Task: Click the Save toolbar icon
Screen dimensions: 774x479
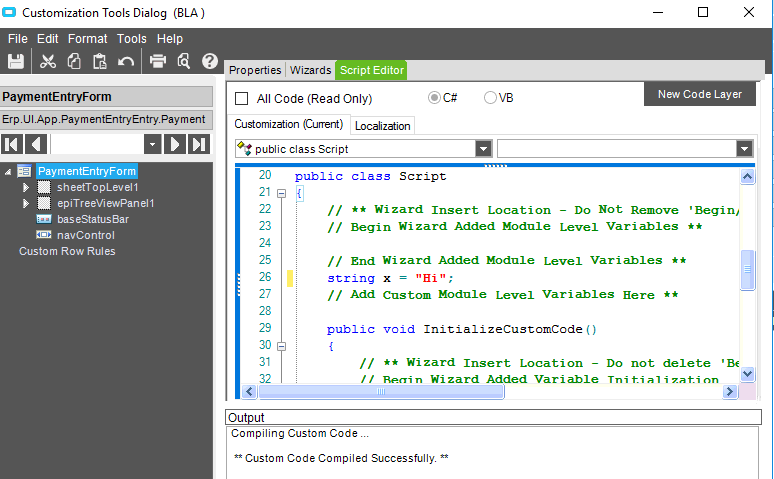Action: click(x=16, y=61)
